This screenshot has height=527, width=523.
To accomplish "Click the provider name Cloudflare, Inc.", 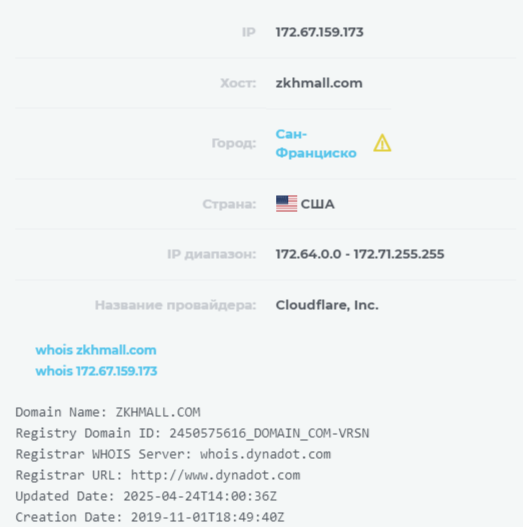I will click(x=327, y=305).
